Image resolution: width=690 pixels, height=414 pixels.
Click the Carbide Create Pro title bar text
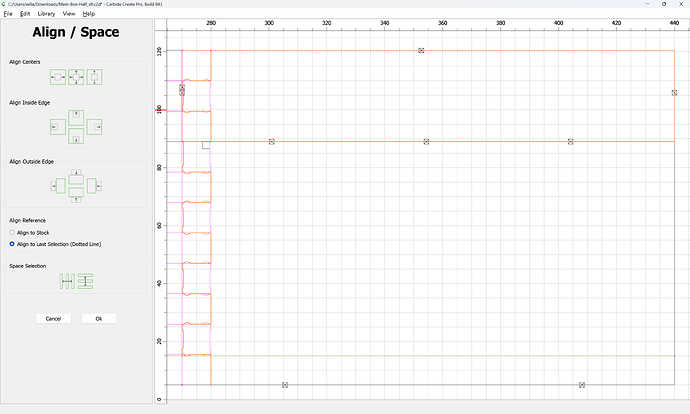click(85, 4)
